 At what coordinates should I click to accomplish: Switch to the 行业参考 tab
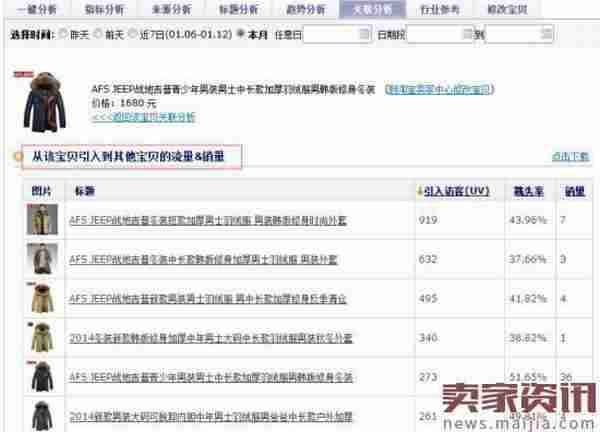coord(440,9)
